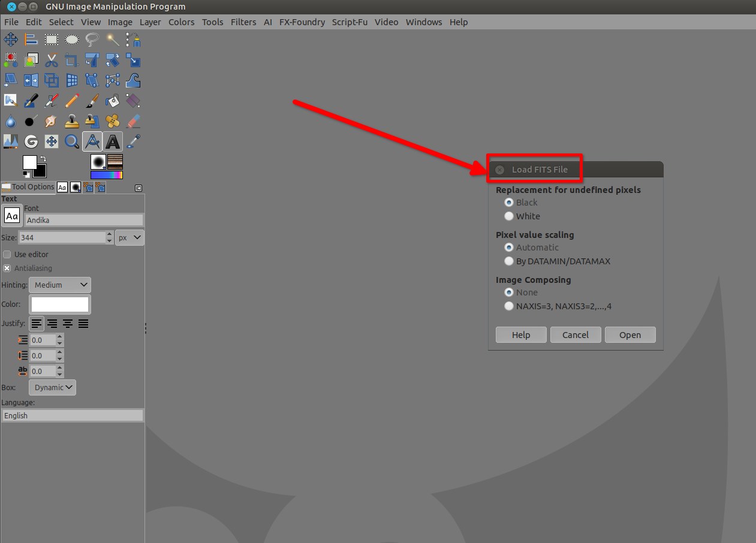The width and height of the screenshot is (756, 543).
Task: Select the Blur/Sharpen droplet tool
Action: click(11, 120)
